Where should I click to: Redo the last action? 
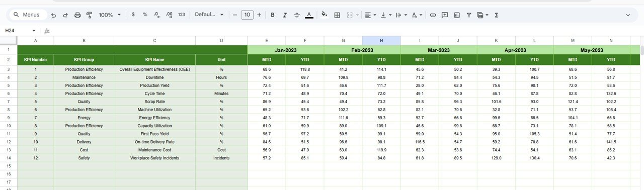click(x=65, y=15)
